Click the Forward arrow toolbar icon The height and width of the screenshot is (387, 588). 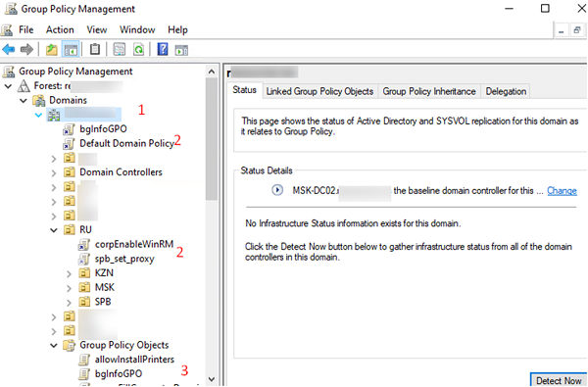tap(26, 50)
